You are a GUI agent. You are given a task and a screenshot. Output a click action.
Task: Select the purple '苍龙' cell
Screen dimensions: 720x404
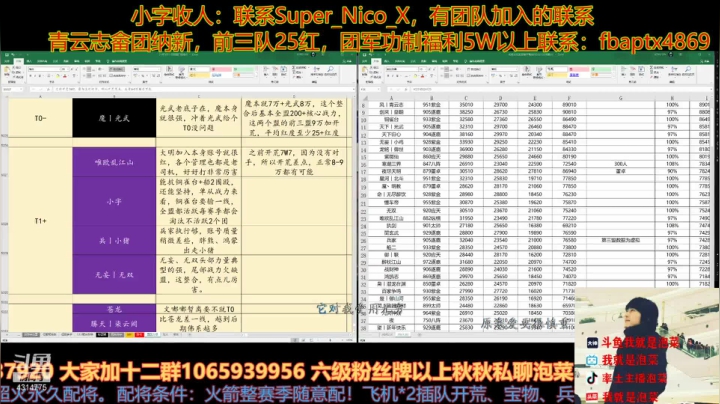114,309
